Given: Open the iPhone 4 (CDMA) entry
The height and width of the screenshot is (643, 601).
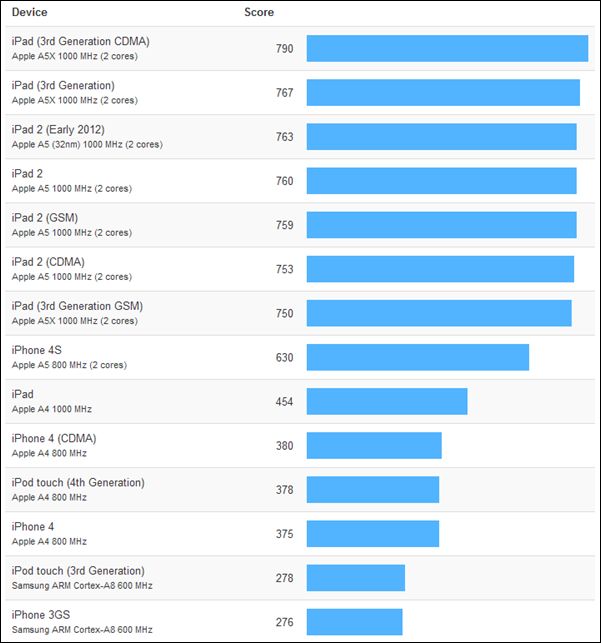Looking at the screenshot, I should tap(54, 438).
